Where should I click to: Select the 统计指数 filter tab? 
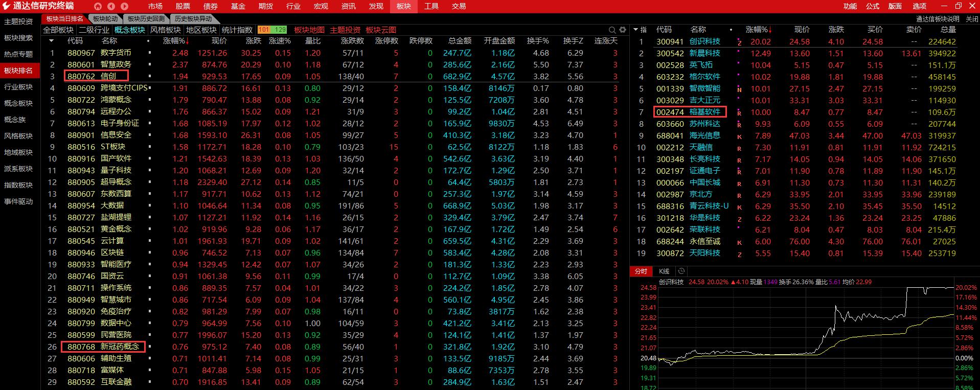coord(237,30)
